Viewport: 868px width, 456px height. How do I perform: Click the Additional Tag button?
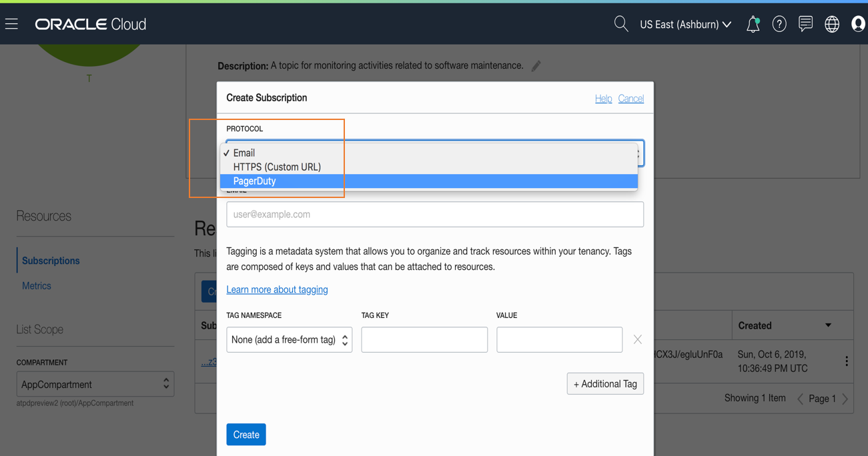click(605, 384)
